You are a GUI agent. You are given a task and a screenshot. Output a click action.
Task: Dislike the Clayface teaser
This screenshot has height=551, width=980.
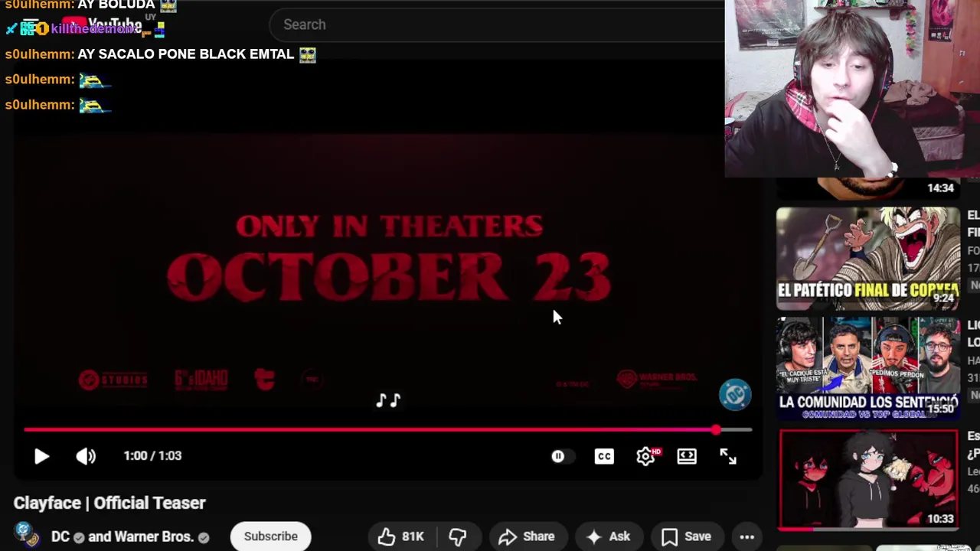click(x=458, y=536)
